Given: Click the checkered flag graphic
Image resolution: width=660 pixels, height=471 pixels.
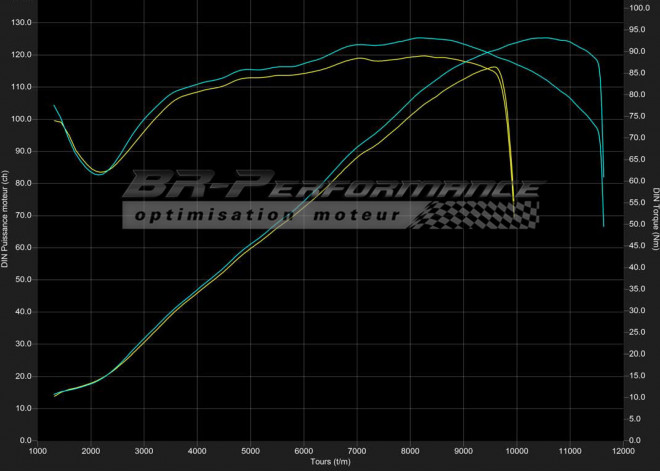Looking at the screenshot, I should pos(478,215).
